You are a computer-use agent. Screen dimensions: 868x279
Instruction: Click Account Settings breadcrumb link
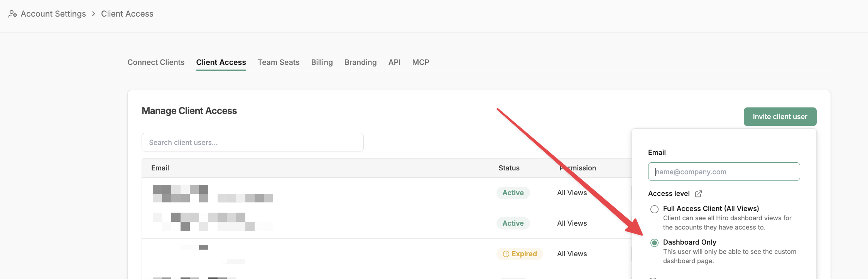[x=53, y=14]
